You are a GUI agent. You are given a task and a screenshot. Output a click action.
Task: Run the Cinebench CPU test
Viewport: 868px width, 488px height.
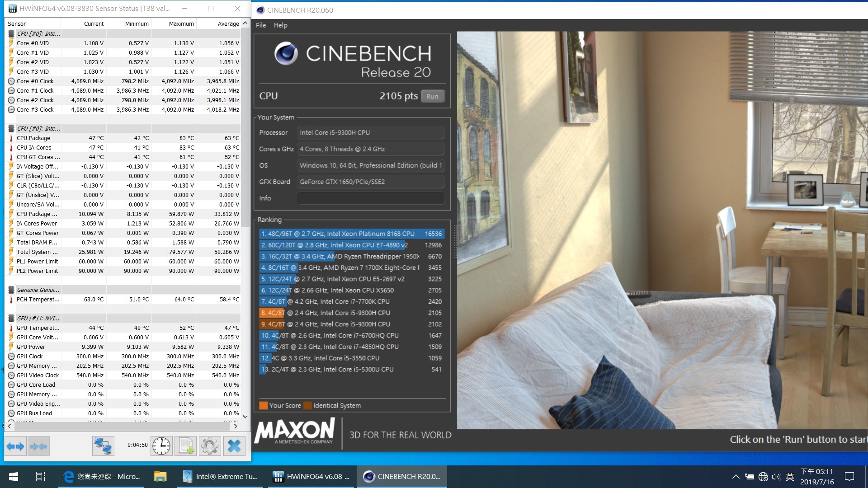click(x=432, y=96)
